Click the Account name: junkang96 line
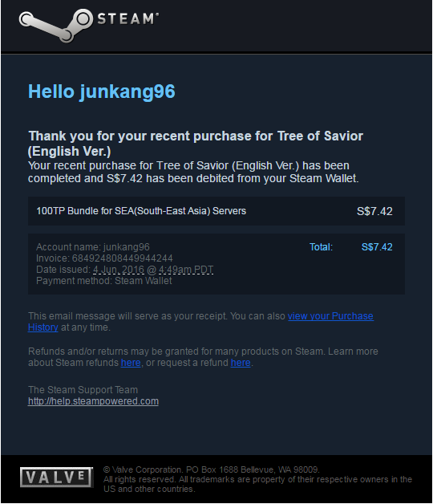The width and height of the screenshot is (433, 504). click(93, 247)
